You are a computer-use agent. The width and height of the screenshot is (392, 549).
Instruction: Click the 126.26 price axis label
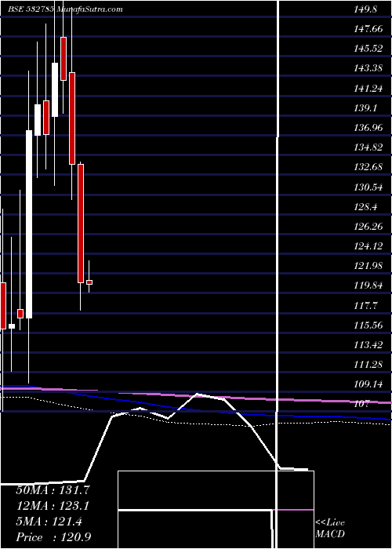point(368,227)
